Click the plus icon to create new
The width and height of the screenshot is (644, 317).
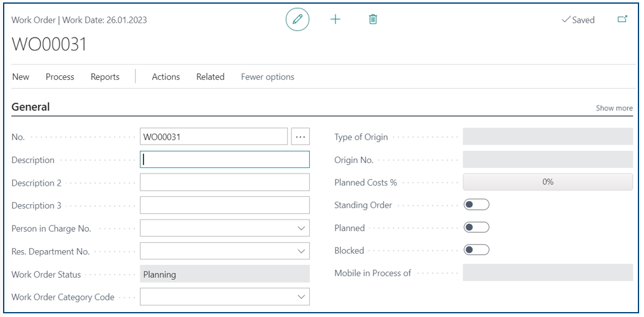coord(335,19)
